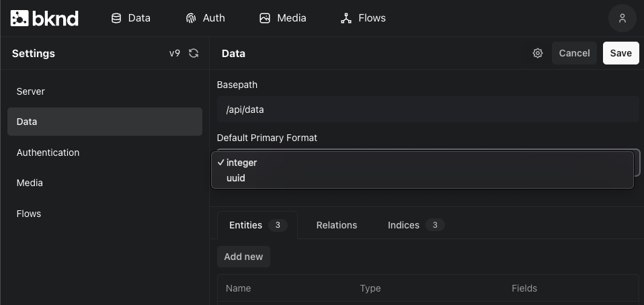Select Authentication in settings sidebar
644x305 pixels.
point(105,152)
